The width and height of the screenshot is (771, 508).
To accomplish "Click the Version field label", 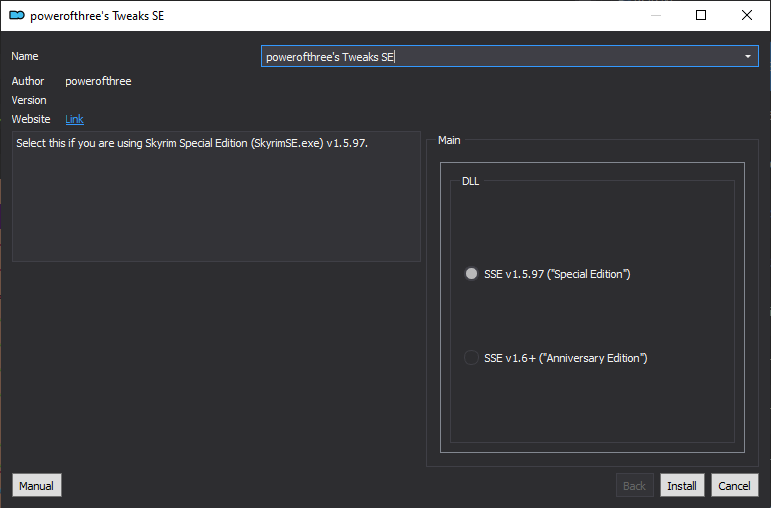I will (29, 100).
